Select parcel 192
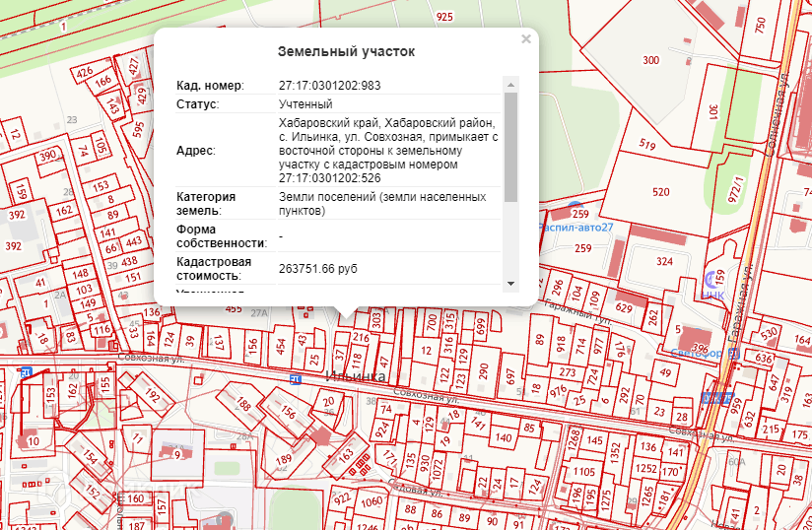 pos(152,396)
